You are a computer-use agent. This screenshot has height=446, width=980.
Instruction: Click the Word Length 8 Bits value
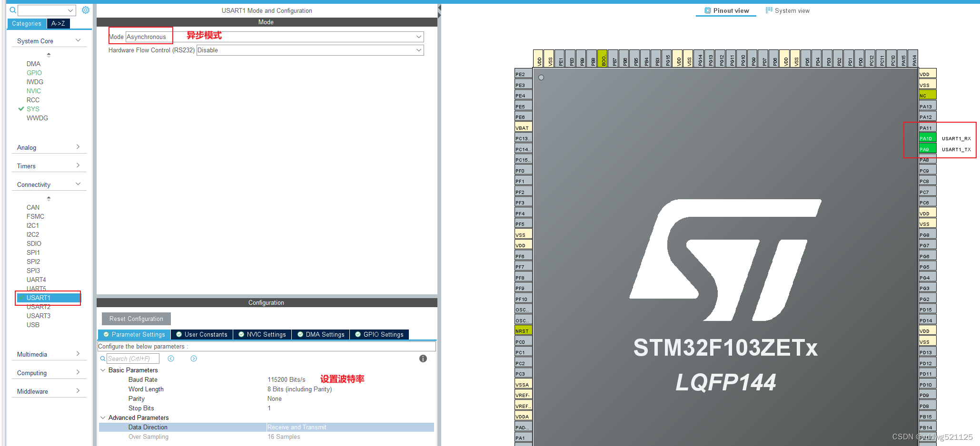click(x=299, y=389)
